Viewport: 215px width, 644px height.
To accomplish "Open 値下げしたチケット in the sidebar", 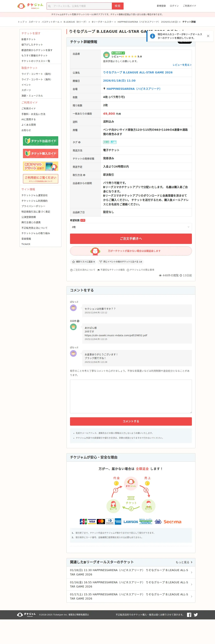I will click(32, 45).
